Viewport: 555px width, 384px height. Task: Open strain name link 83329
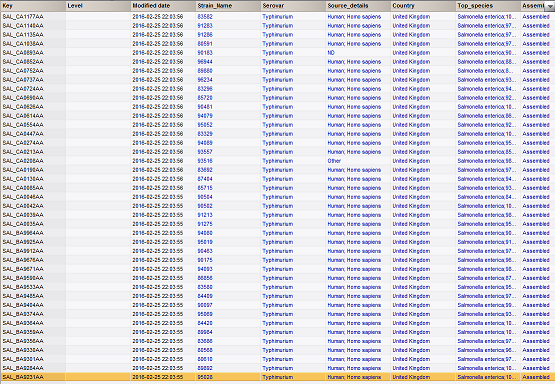[x=205, y=134]
